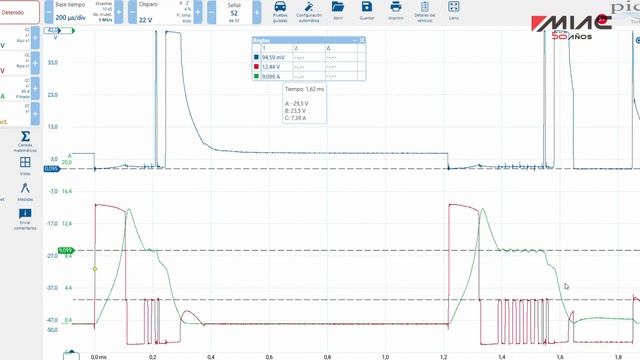Expand blue channel A options plus button
The width and height of the screenshot is (640, 360).
pyautogui.click(x=35, y=38)
